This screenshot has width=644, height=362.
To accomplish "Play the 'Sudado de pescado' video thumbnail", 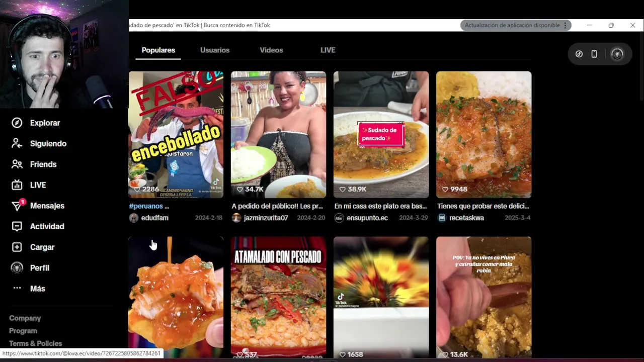I will (381, 134).
